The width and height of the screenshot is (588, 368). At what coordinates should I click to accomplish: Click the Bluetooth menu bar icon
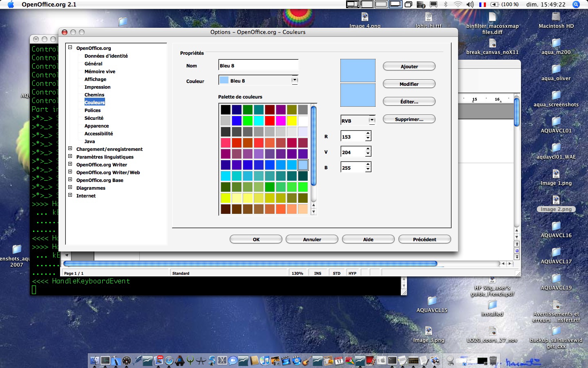[446, 4]
